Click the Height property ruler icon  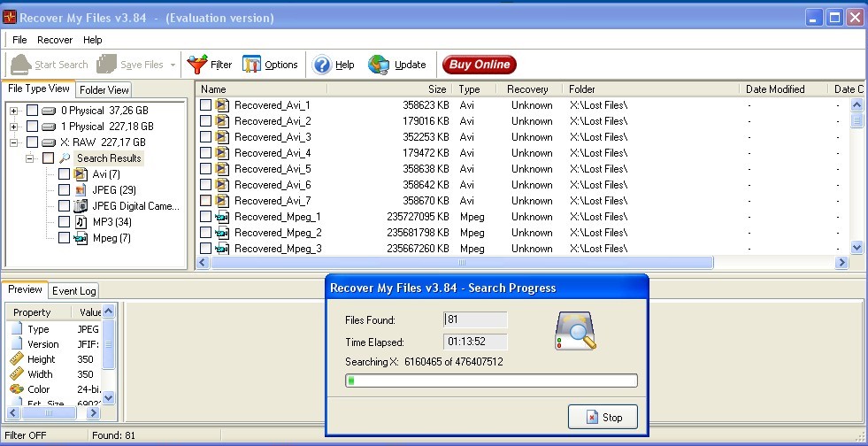[x=17, y=359]
